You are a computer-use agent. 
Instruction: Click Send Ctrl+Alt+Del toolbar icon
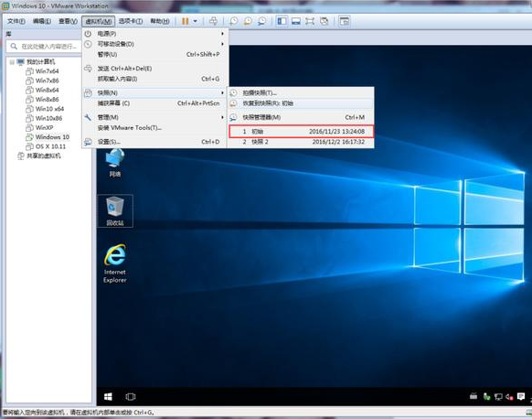pyautogui.click(x=213, y=21)
